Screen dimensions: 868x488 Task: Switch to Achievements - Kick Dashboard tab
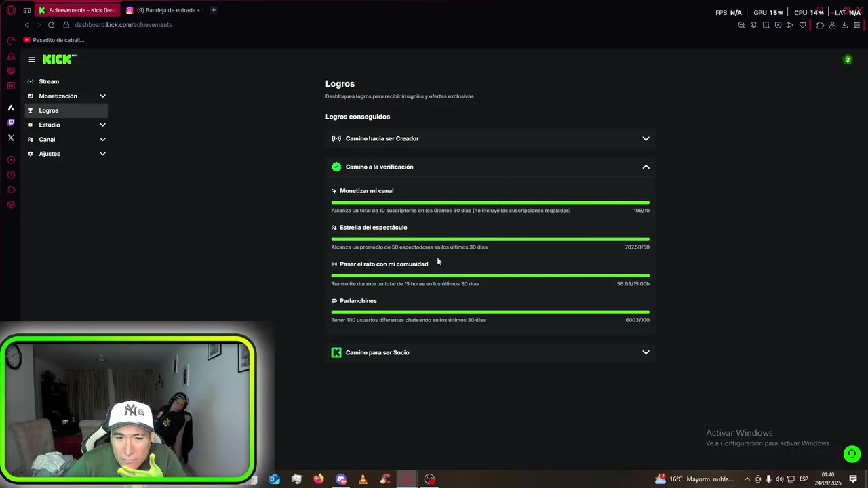click(76, 10)
